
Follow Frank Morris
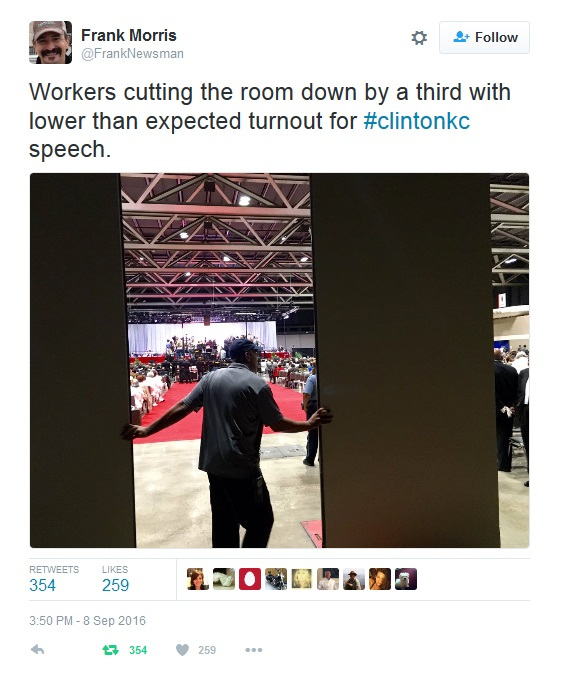coord(484,38)
